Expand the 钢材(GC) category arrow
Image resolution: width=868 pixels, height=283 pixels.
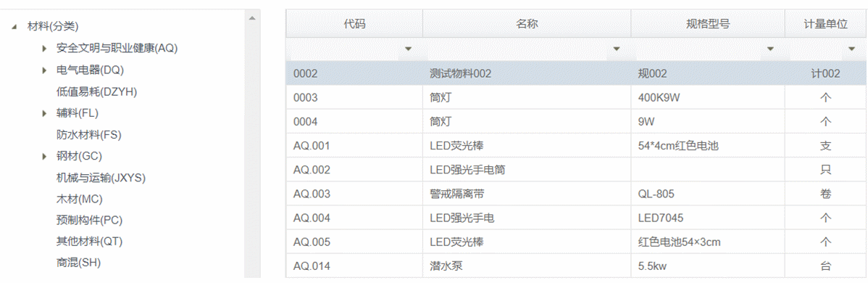coord(44,157)
